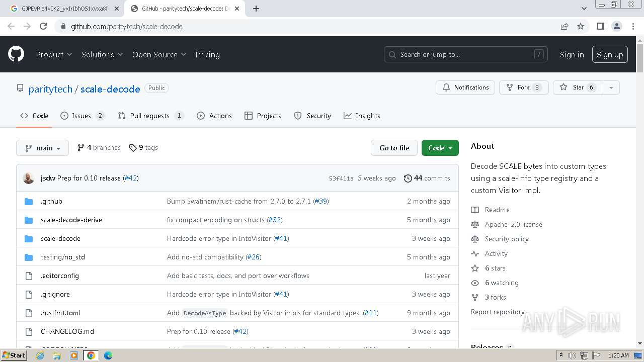View the 44 commits history
This screenshot has height=362, width=644.
[427, 178]
